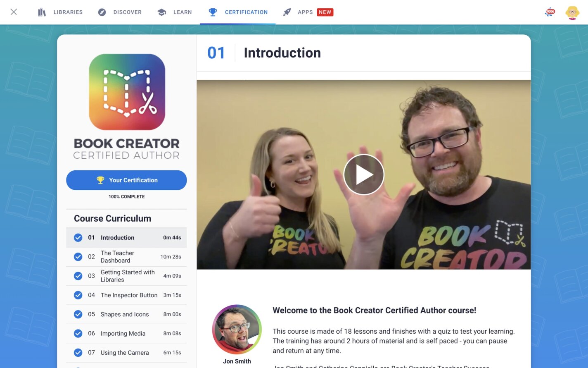Click the 100% Complete progress label
Viewport: 588px width, 368px height.
[126, 196]
